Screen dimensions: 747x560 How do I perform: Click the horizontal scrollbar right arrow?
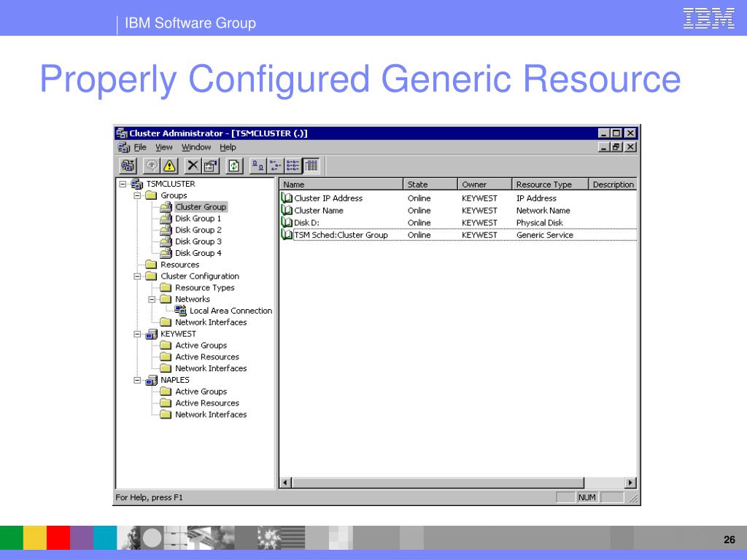(x=630, y=483)
